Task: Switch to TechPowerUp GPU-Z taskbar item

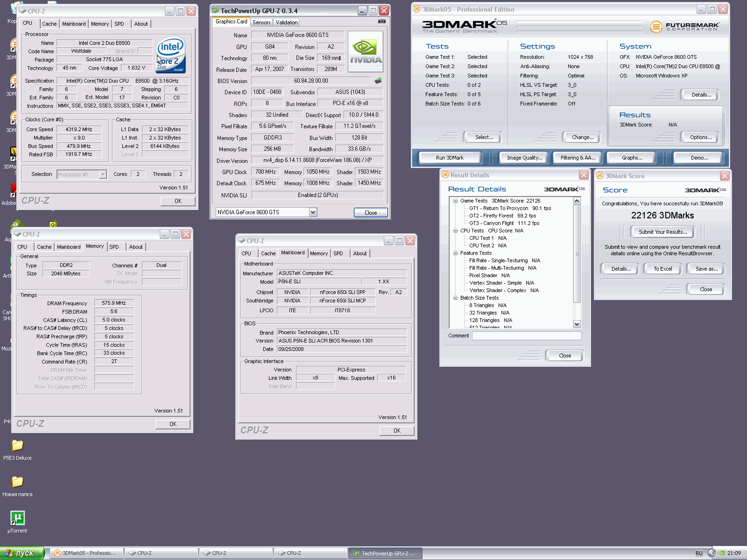Action: point(385,553)
